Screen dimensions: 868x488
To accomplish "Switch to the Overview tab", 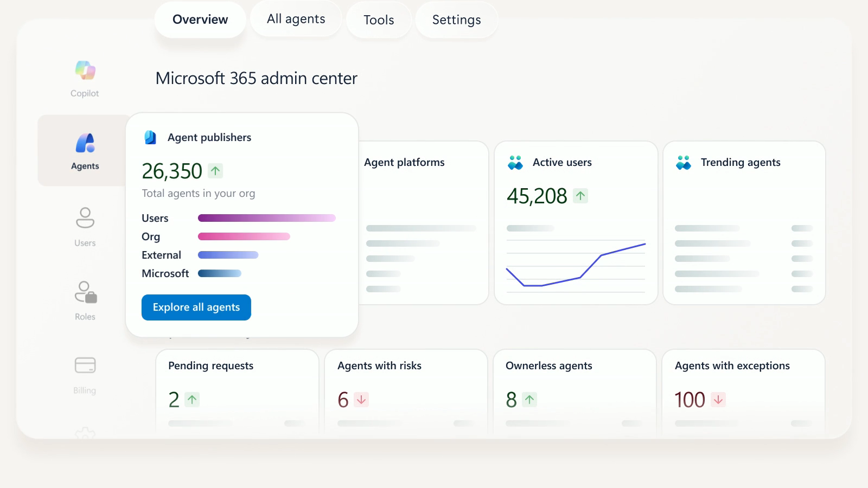I will pos(200,20).
